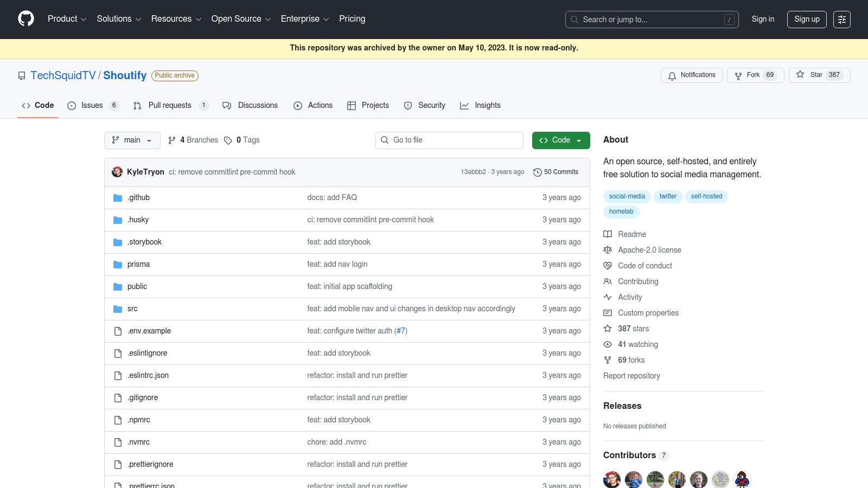Image resolution: width=868 pixels, height=488 pixels.
Task: Switch to the Issues tab
Action: pyautogui.click(x=93, y=106)
